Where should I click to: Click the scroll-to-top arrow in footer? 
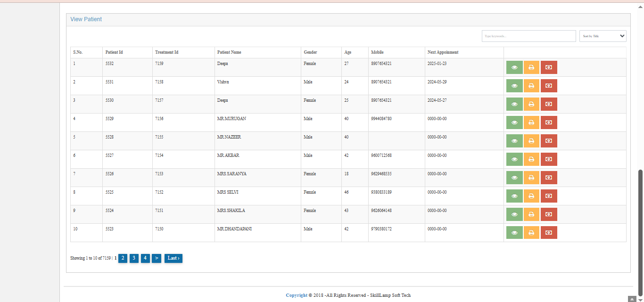pos(632,299)
